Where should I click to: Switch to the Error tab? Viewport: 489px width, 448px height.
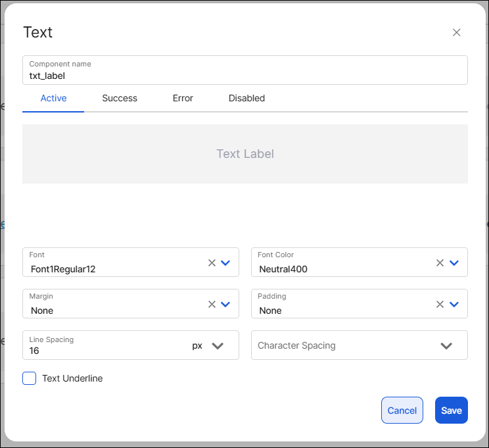click(x=183, y=98)
